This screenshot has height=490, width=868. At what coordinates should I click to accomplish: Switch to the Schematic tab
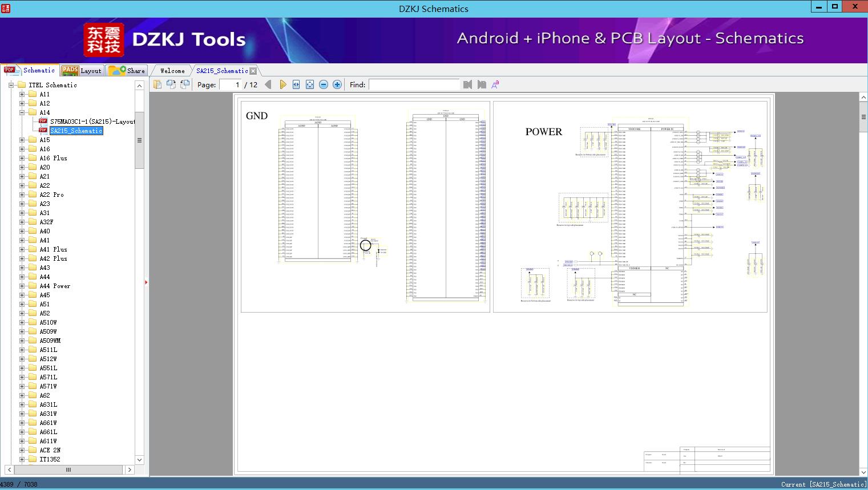point(30,70)
